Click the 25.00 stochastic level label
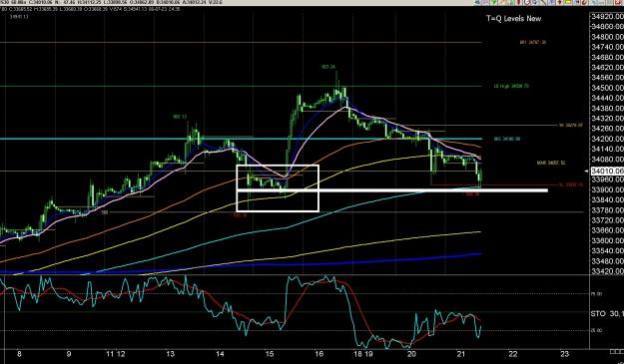The width and height of the screenshot is (624, 364). point(596,330)
